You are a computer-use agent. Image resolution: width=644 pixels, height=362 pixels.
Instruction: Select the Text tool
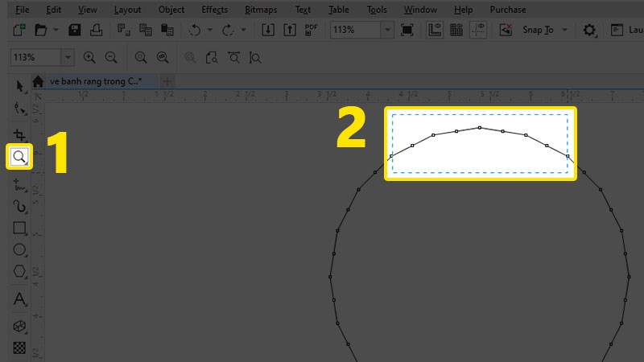(x=19, y=299)
